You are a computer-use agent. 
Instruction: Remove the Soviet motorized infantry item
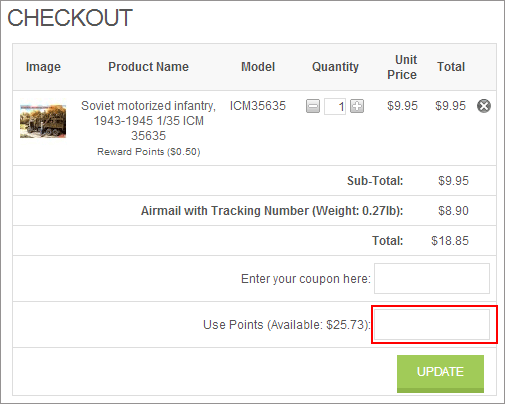pos(484,106)
